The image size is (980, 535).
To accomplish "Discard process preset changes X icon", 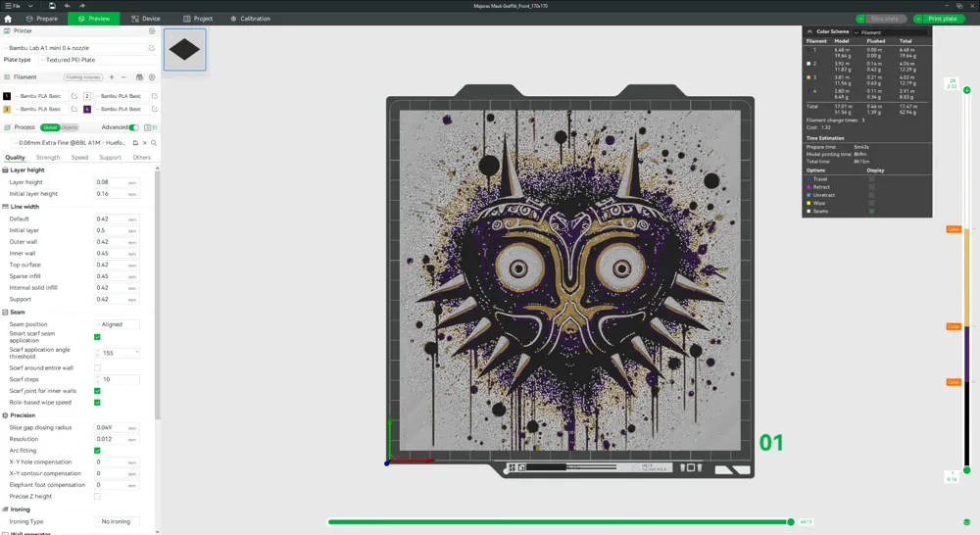I will pos(144,143).
